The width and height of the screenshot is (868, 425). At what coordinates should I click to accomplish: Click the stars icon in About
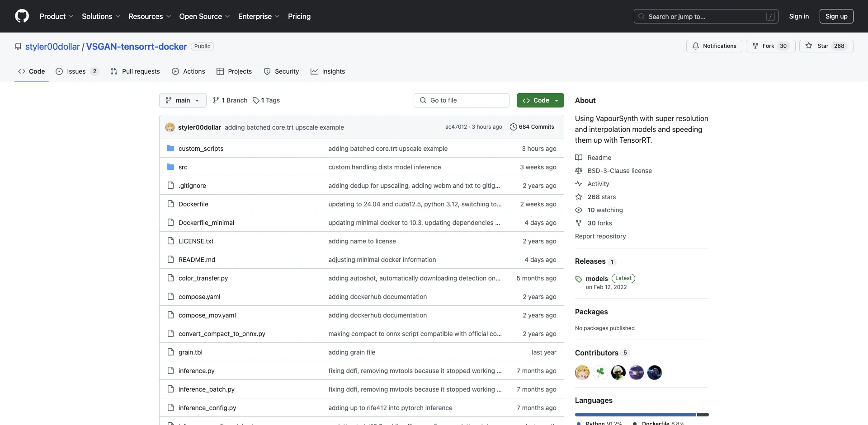click(579, 197)
